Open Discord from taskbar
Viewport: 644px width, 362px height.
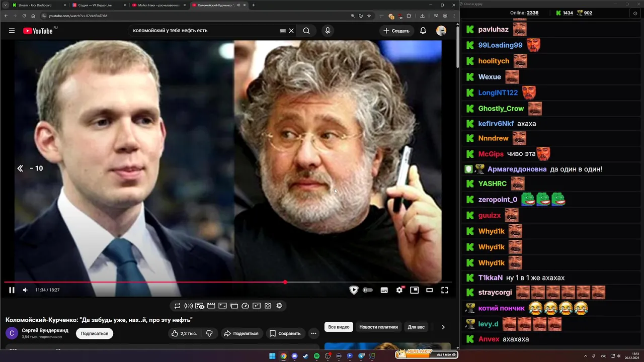tap(294, 356)
